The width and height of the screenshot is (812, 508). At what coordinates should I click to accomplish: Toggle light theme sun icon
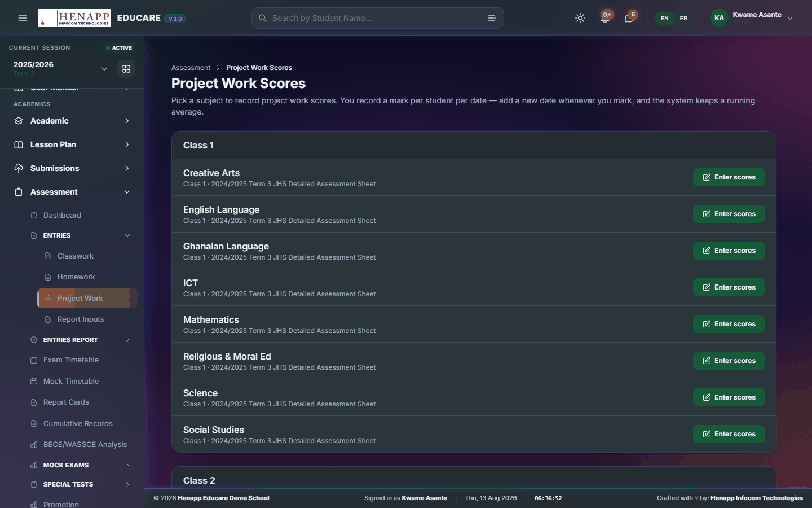[x=580, y=18]
